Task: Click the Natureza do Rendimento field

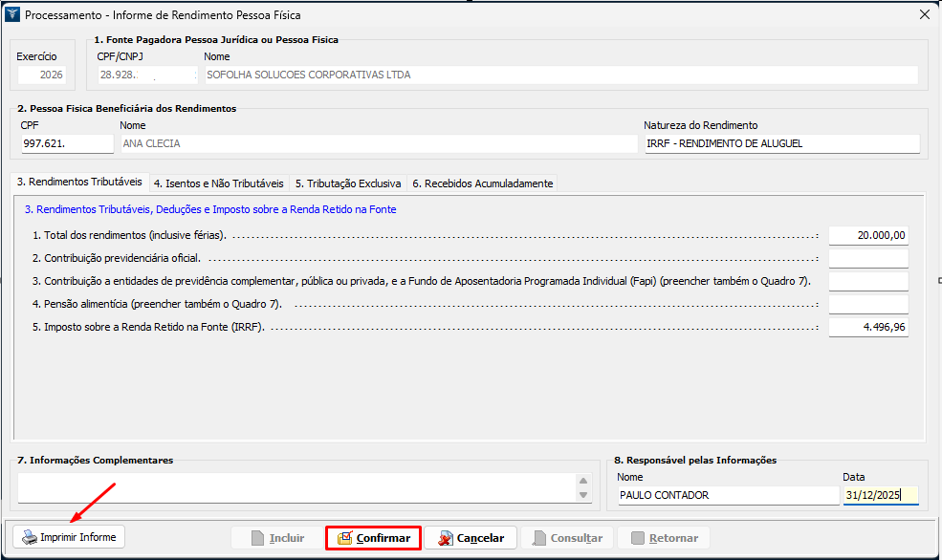Action: pos(780,143)
